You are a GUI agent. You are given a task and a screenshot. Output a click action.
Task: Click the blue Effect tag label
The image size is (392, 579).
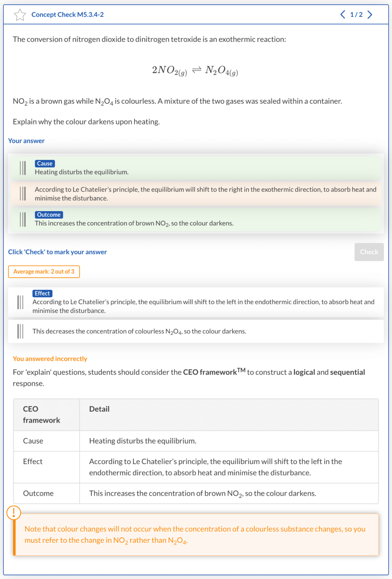[42, 293]
